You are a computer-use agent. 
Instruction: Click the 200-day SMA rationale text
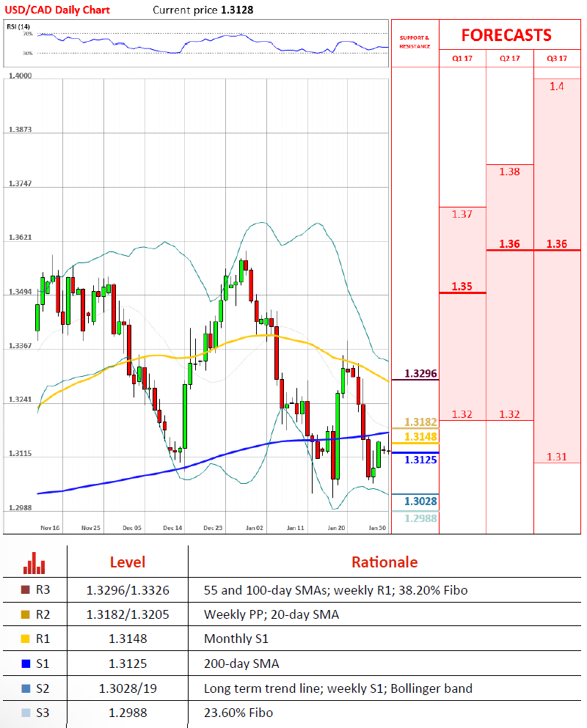coord(241,664)
